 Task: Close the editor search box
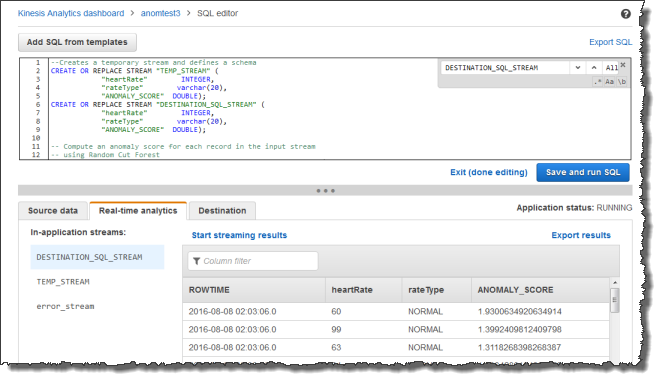[x=623, y=65]
